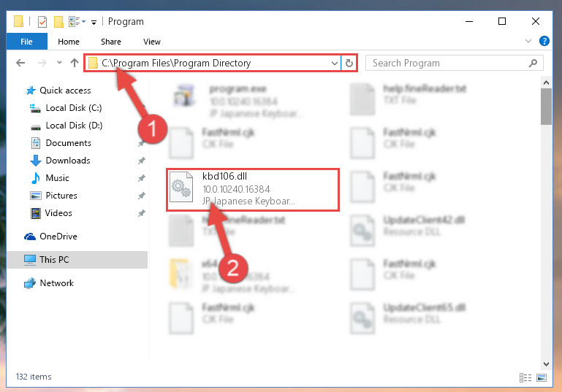The width and height of the screenshot is (562, 392).
Task: Open Explorer help via the blue question mark icon
Action: [544, 41]
